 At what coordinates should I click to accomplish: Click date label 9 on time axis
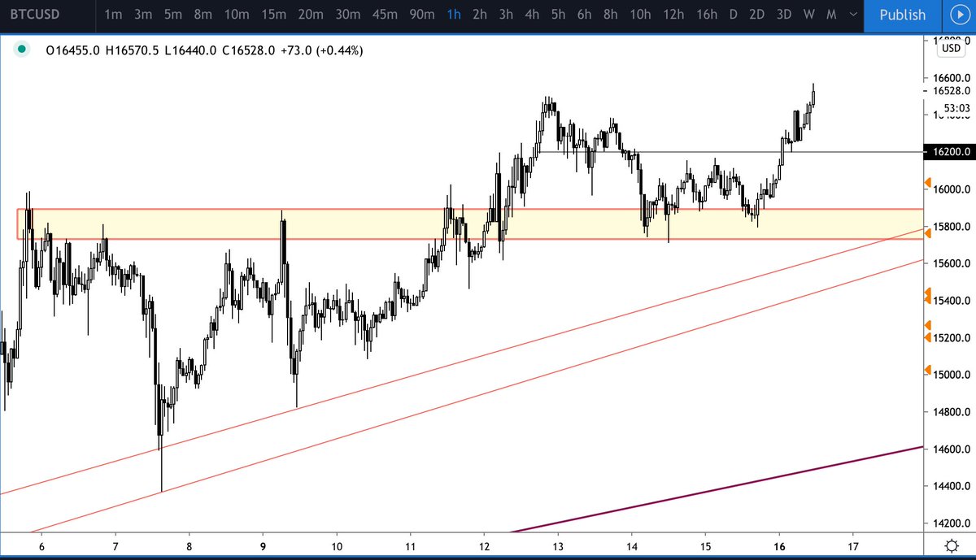tap(264, 545)
